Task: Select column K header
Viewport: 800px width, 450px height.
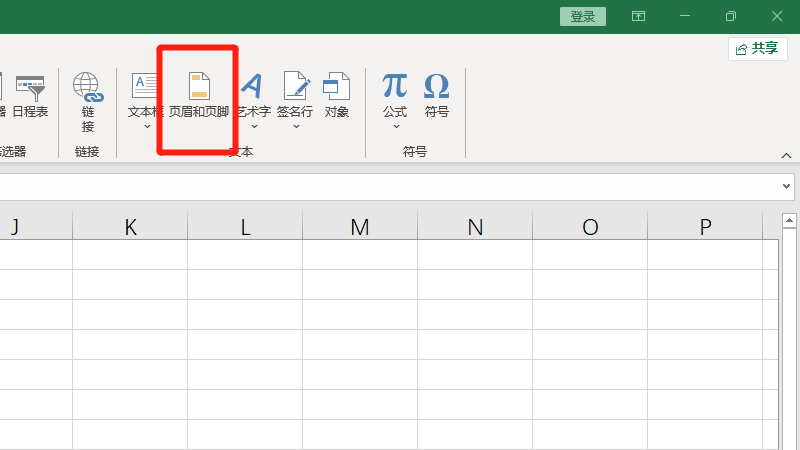Action: pyautogui.click(x=130, y=227)
